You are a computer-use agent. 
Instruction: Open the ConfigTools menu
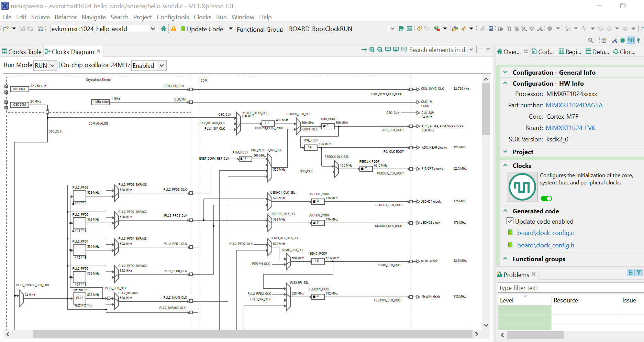pos(173,17)
